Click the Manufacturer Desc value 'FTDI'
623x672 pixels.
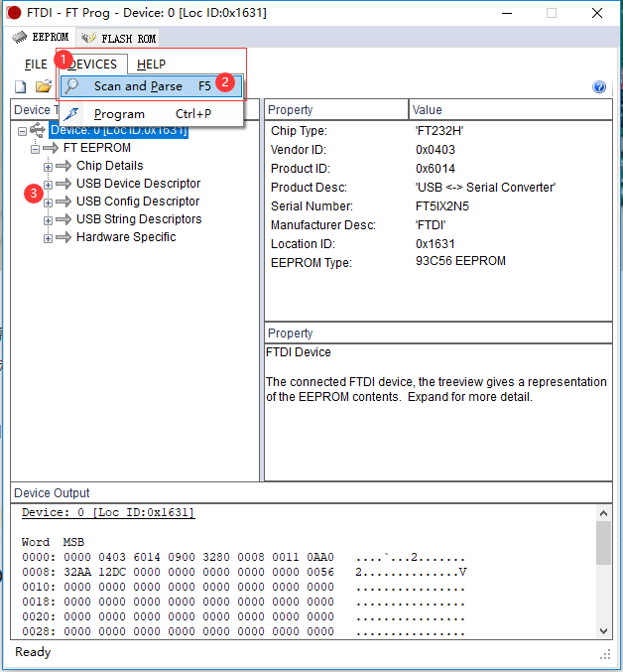point(431,225)
